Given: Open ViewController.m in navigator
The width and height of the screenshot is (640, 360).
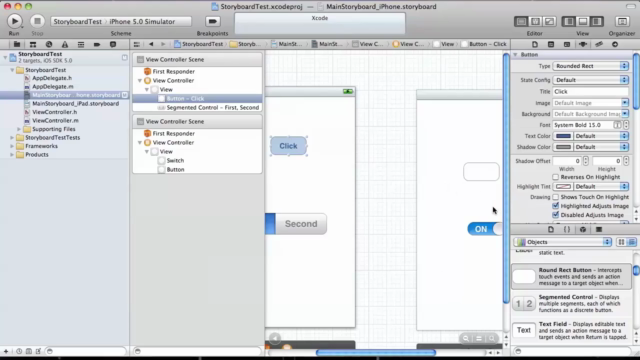Looking at the screenshot, I should point(55,121).
